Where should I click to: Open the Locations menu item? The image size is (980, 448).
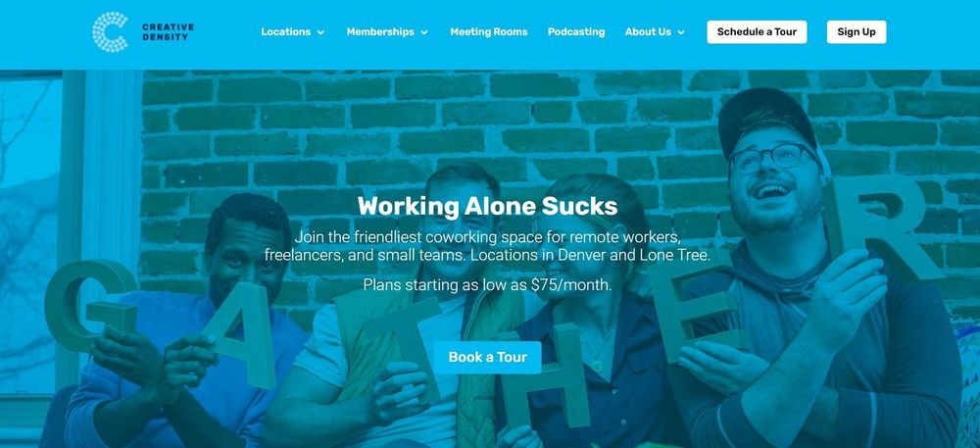pyautogui.click(x=285, y=32)
